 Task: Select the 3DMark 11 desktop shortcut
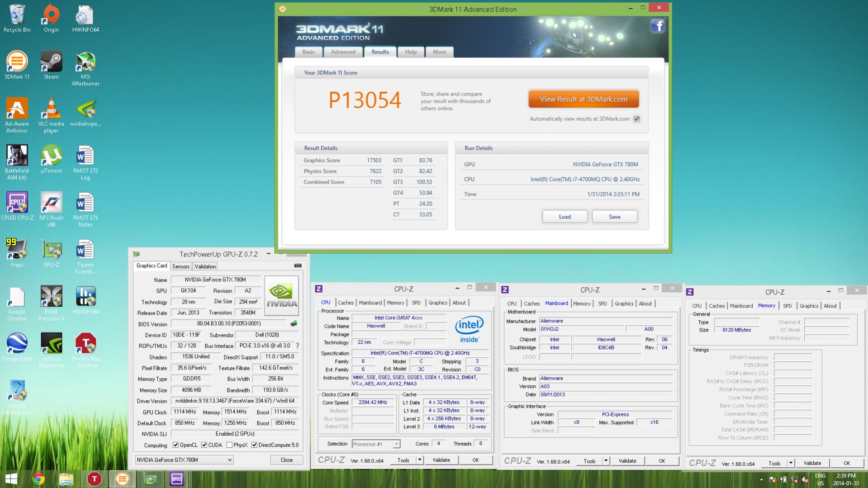tap(17, 66)
